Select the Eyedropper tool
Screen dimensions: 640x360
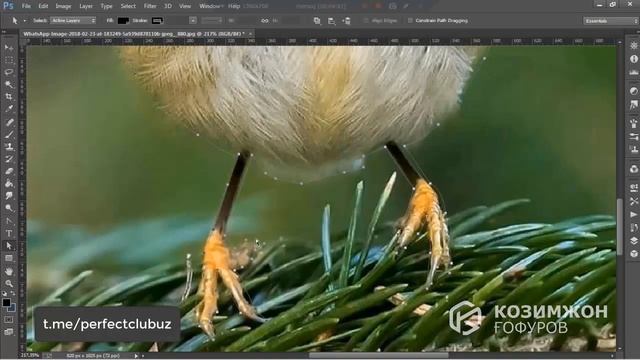[x=9, y=109]
